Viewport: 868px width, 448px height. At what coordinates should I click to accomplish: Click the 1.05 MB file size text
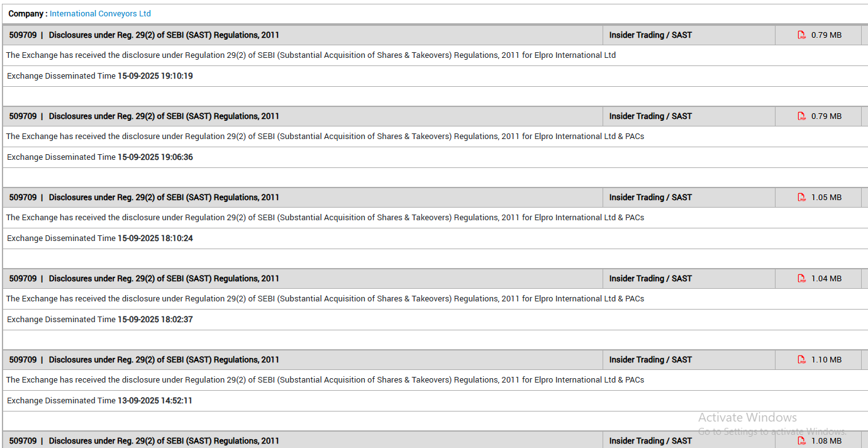pos(826,198)
